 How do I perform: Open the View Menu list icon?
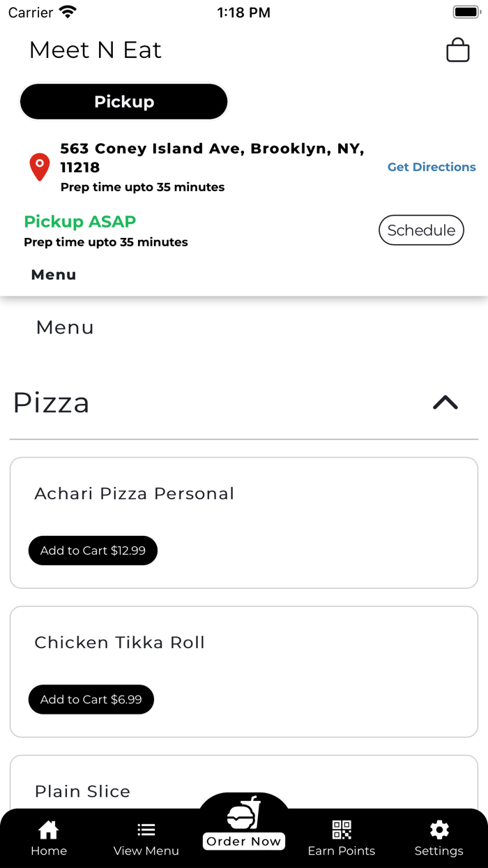pyautogui.click(x=146, y=830)
